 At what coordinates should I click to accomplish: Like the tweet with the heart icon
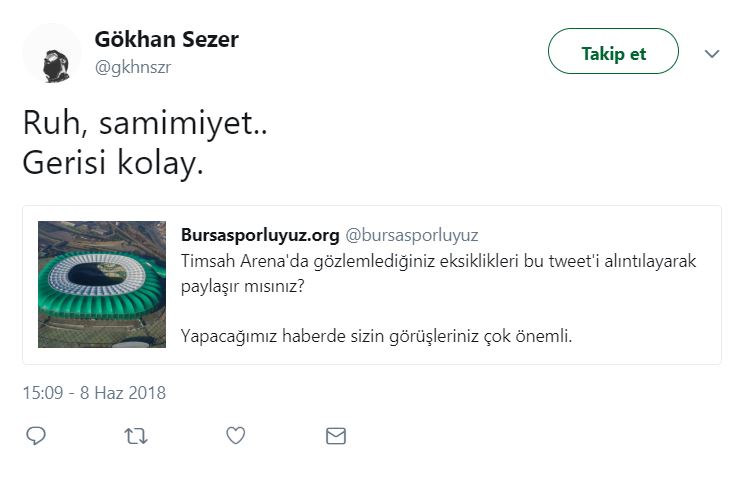click(235, 436)
